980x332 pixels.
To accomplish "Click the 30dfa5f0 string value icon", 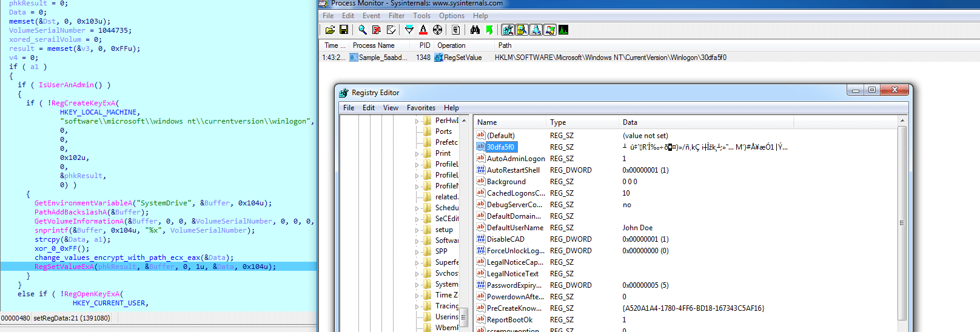I will (x=481, y=147).
